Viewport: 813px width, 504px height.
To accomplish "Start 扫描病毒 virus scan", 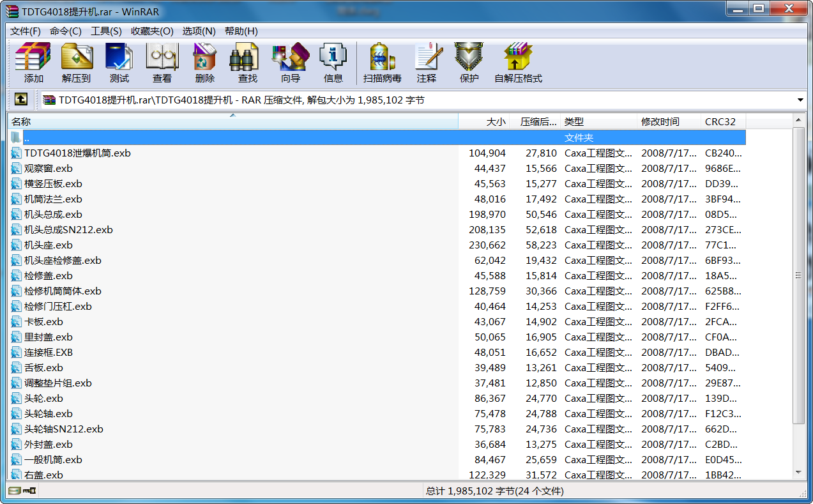I will pos(382,63).
